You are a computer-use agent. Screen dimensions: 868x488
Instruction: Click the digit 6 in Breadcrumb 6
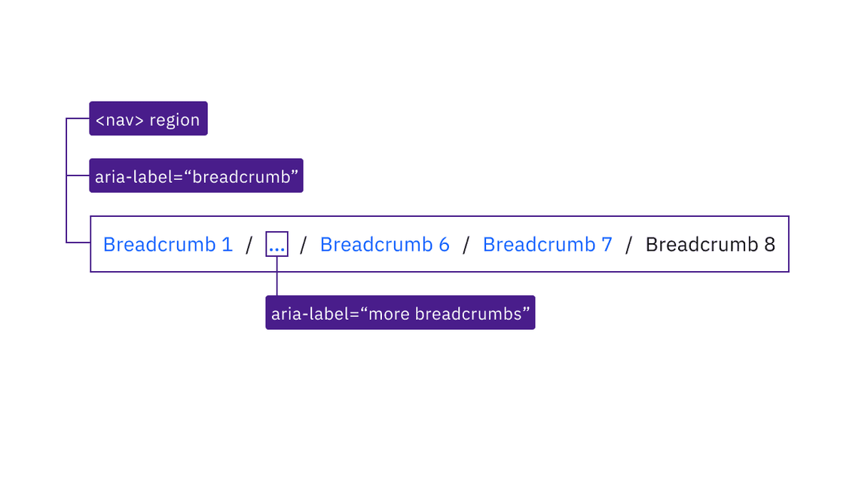click(x=444, y=245)
